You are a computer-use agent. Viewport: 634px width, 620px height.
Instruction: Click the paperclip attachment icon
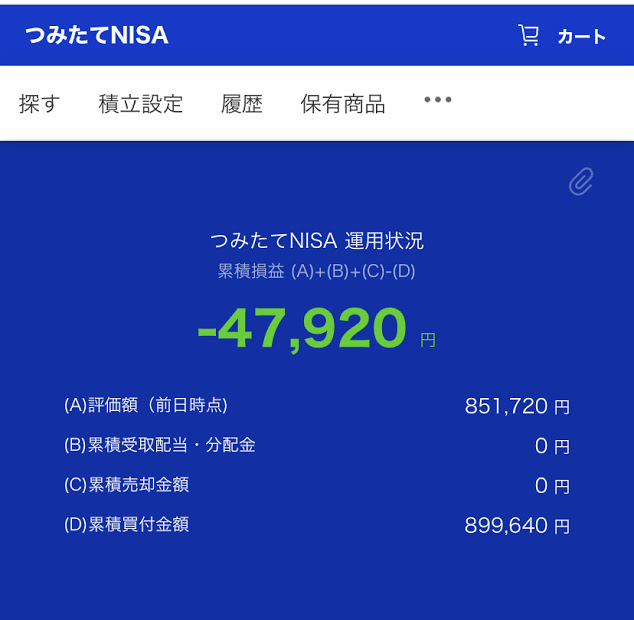tap(581, 182)
